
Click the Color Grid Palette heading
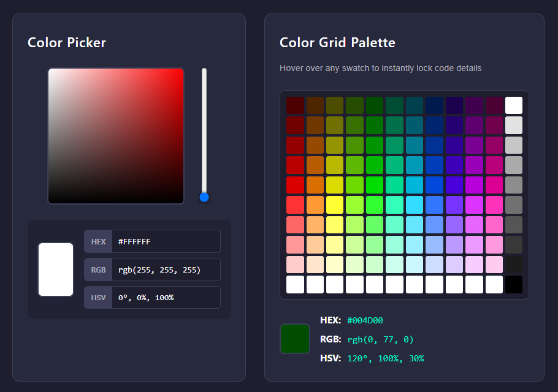(337, 43)
